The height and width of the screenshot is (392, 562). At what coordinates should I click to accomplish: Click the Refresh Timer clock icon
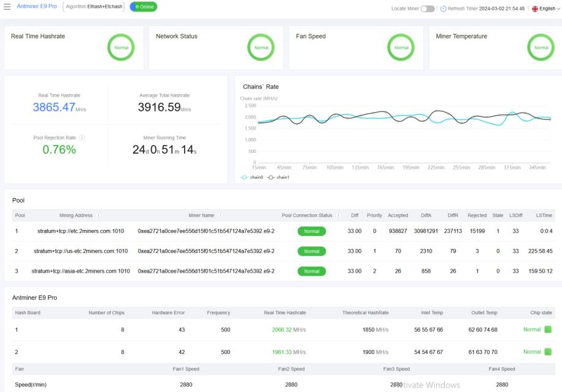pyautogui.click(x=443, y=9)
